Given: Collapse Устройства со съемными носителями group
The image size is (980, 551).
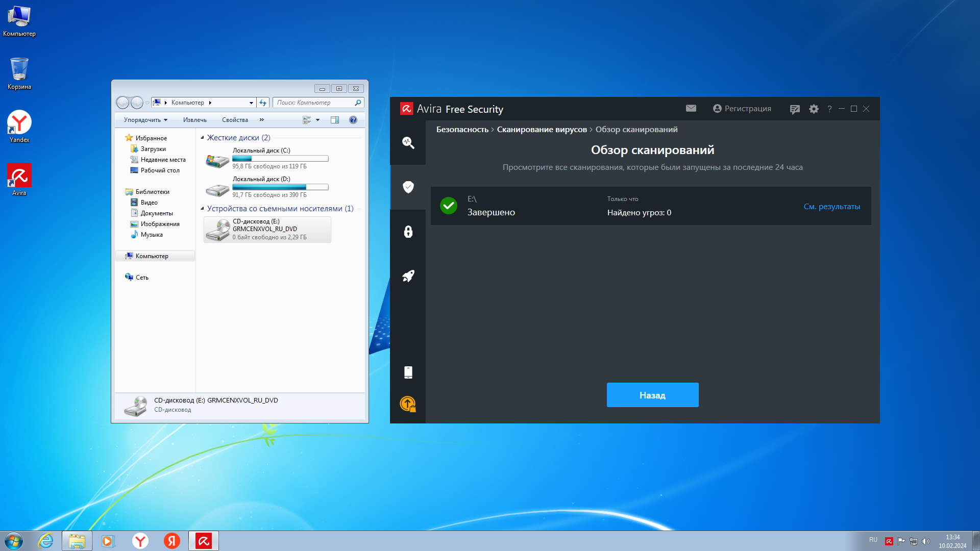Looking at the screenshot, I should pyautogui.click(x=202, y=209).
